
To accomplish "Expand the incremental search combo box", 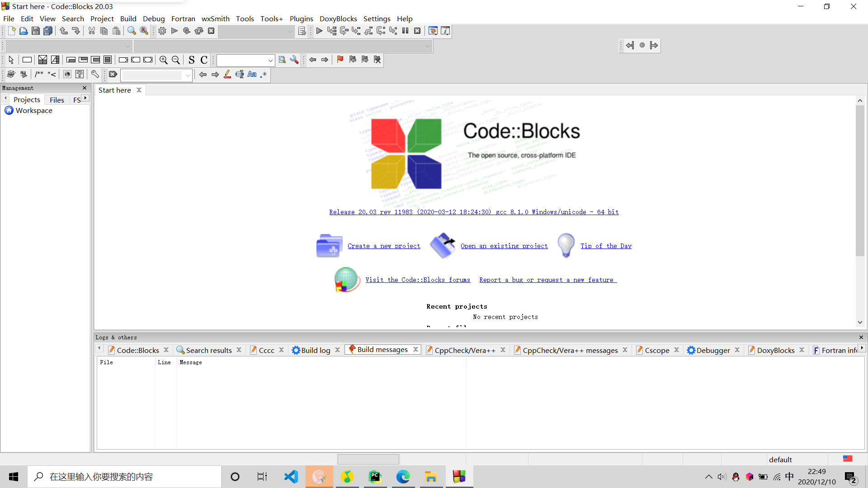I will tap(188, 75).
